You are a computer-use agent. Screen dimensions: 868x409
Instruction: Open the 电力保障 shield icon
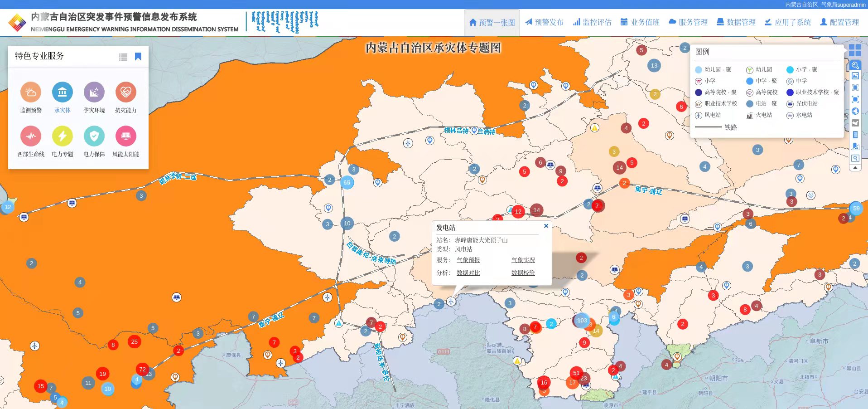point(94,136)
